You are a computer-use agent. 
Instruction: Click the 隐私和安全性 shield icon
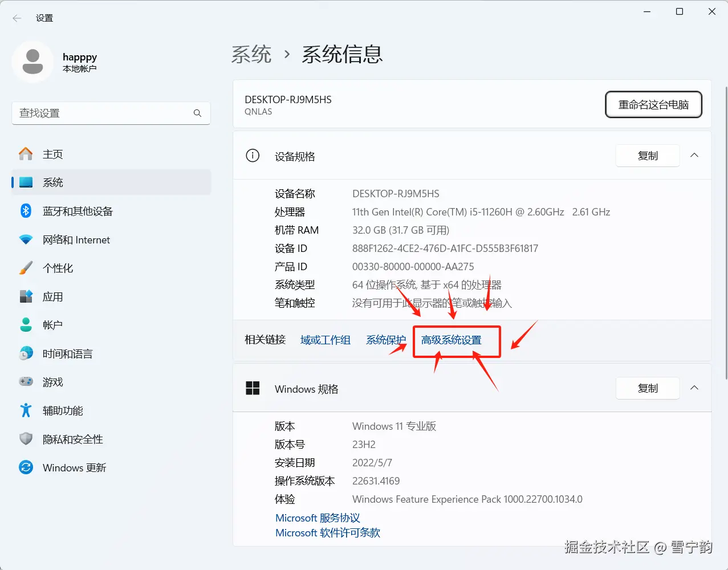point(26,439)
